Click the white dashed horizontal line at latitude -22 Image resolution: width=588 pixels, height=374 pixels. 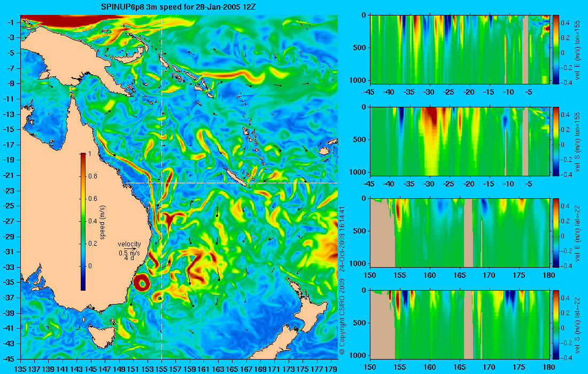(x=231, y=183)
